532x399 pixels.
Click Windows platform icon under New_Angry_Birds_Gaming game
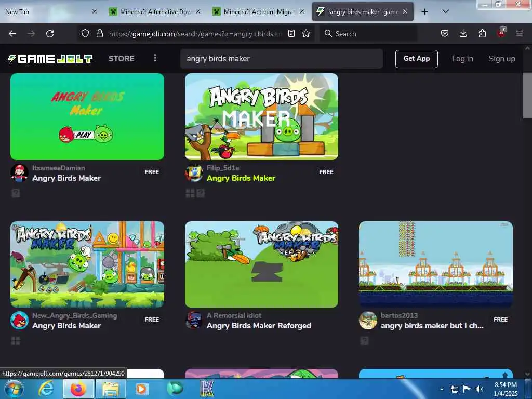[x=16, y=341]
